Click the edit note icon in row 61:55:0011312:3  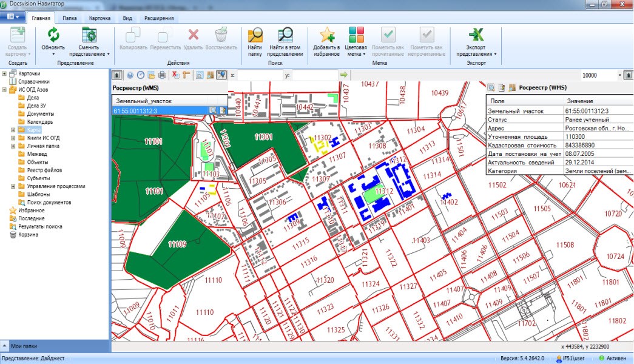(x=223, y=110)
